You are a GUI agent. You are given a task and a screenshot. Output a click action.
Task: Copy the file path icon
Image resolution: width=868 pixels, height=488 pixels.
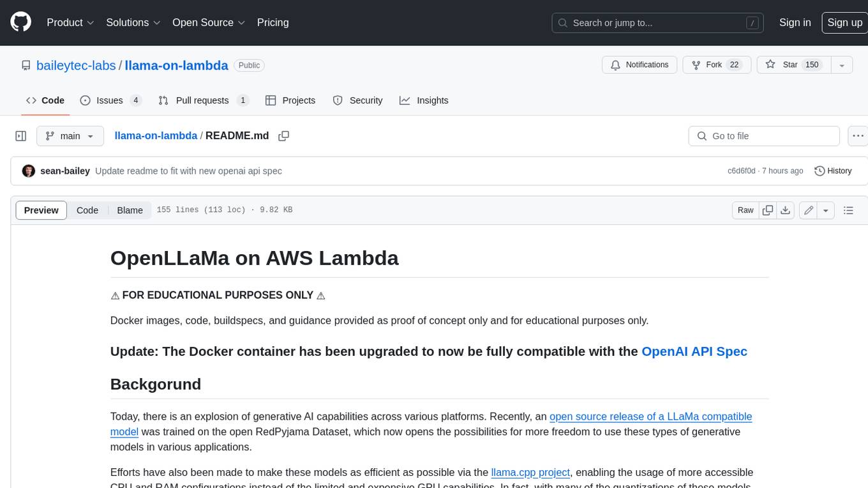pos(284,136)
